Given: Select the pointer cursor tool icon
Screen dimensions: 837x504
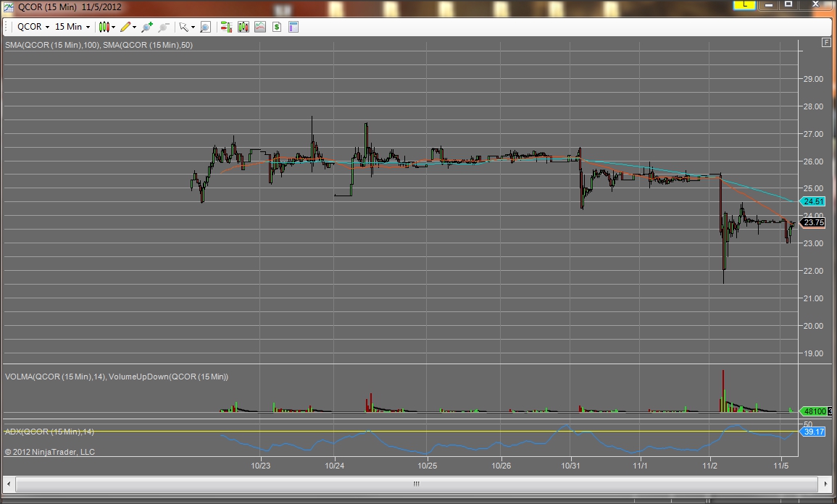Looking at the screenshot, I should click(183, 27).
